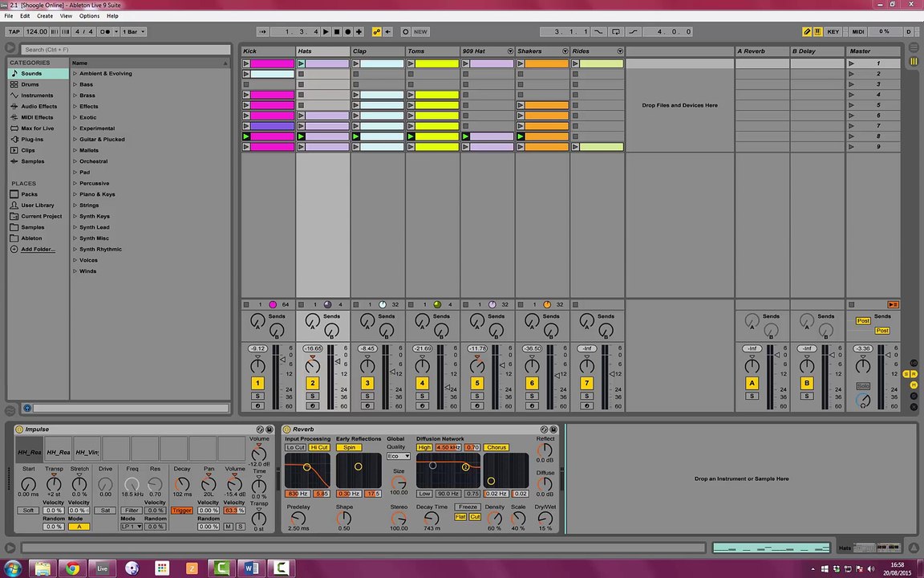Launch the first clip in Kick track
This screenshot has height=578, width=924.
[246, 63]
